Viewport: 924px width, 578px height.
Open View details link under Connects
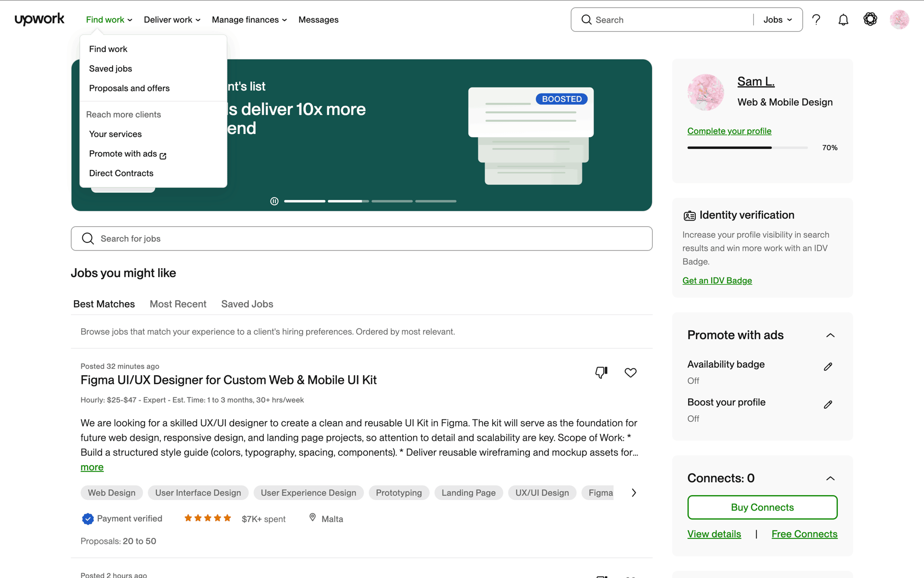[x=714, y=534]
